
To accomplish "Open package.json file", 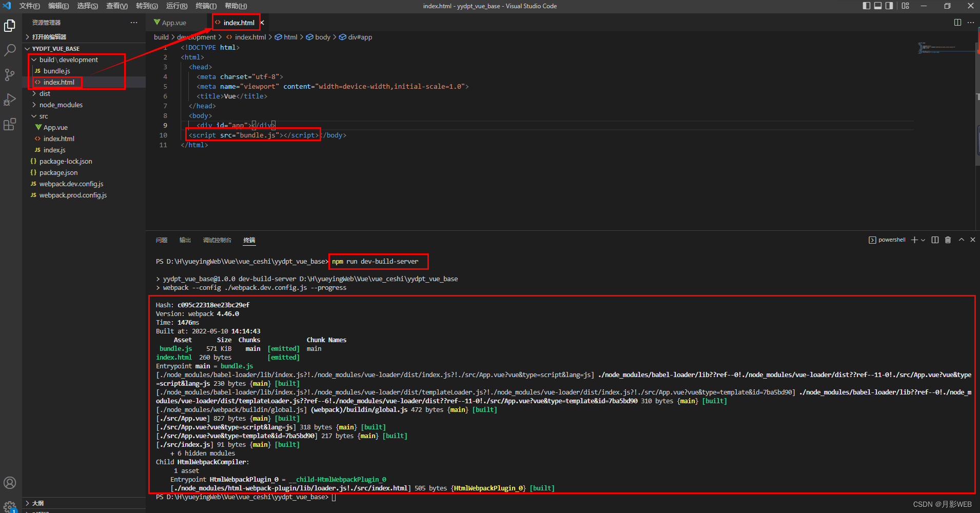I will point(84,172).
